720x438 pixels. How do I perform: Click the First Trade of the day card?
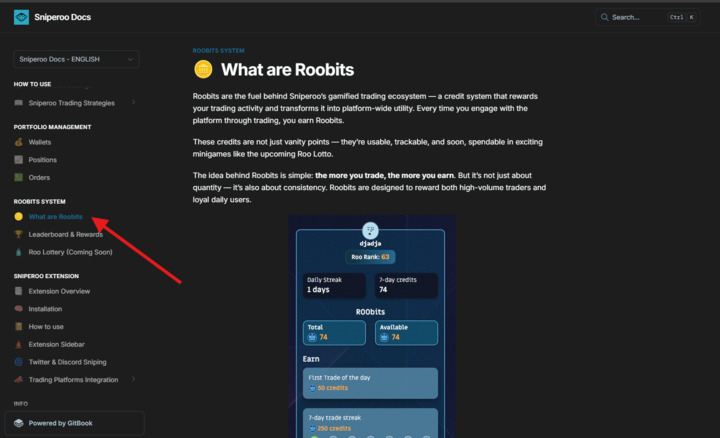tap(370, 383)
